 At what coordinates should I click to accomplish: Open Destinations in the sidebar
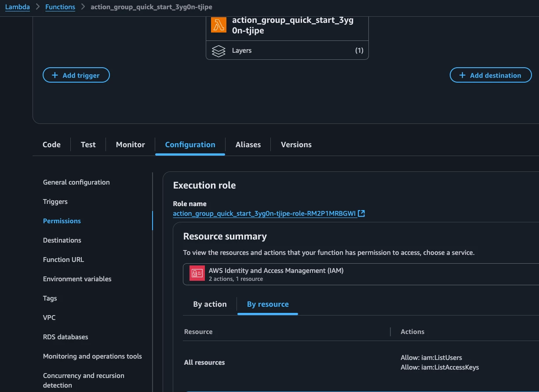point(62,240)
